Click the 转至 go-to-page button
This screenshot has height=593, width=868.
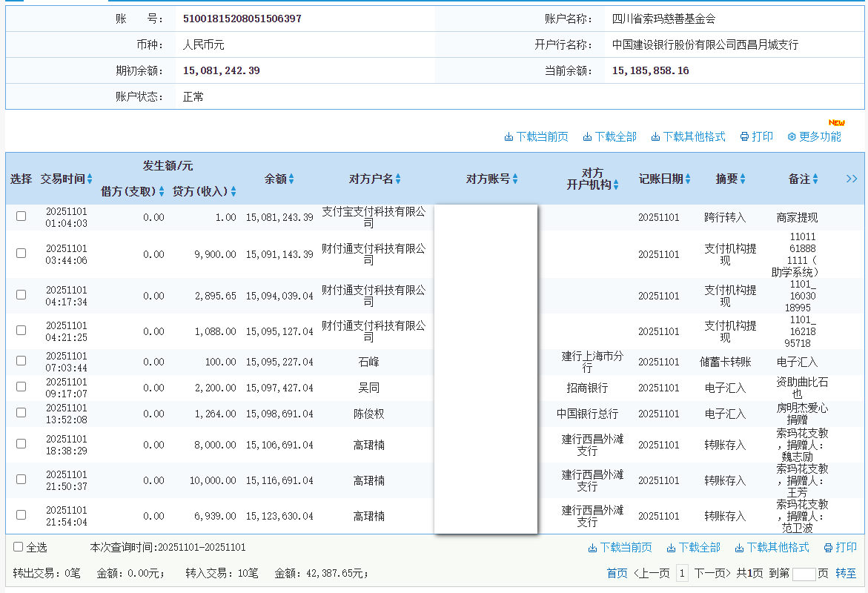click(847, 572)
